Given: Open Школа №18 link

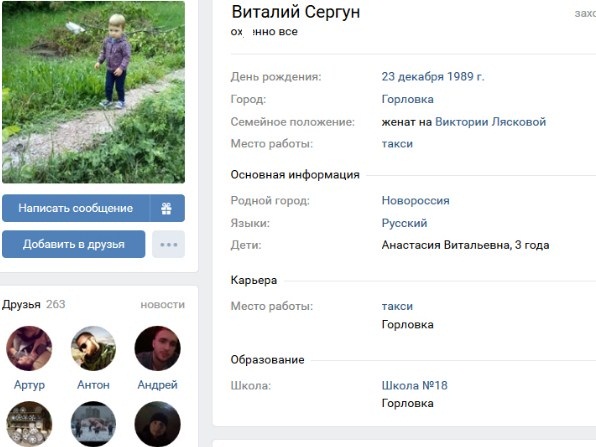Looking at the screenshot, I should (x=415, y=385).
